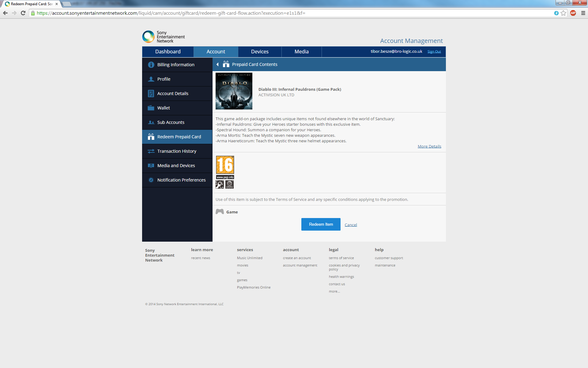Bookmark the page with the star icon
This screenshot has width=588, height=368.
click(563, 13)
